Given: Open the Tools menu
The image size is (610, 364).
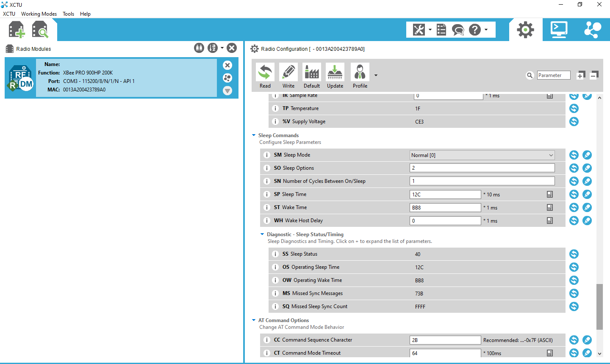Looking at the screenshot, I should tap(68, 14).
